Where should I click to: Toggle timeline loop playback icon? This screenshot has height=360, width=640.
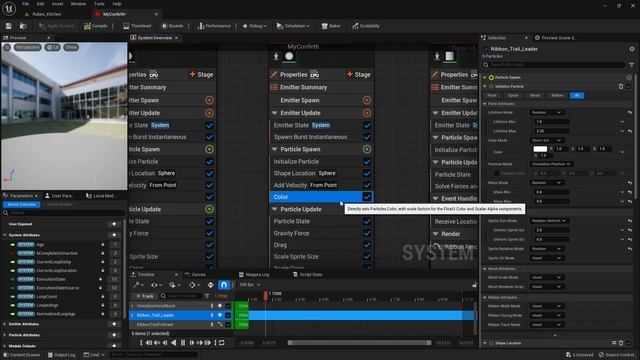pyautogui.click(x=222, y=342)
